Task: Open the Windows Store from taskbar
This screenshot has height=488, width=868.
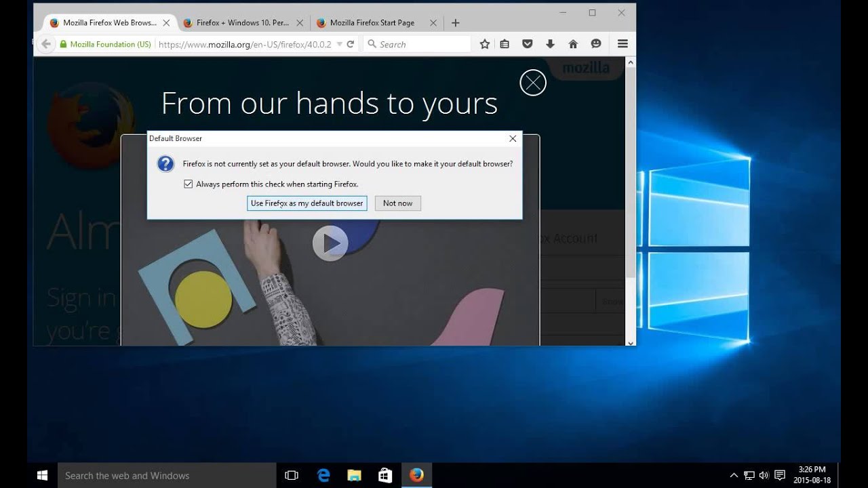Action: tap(385, 475)
